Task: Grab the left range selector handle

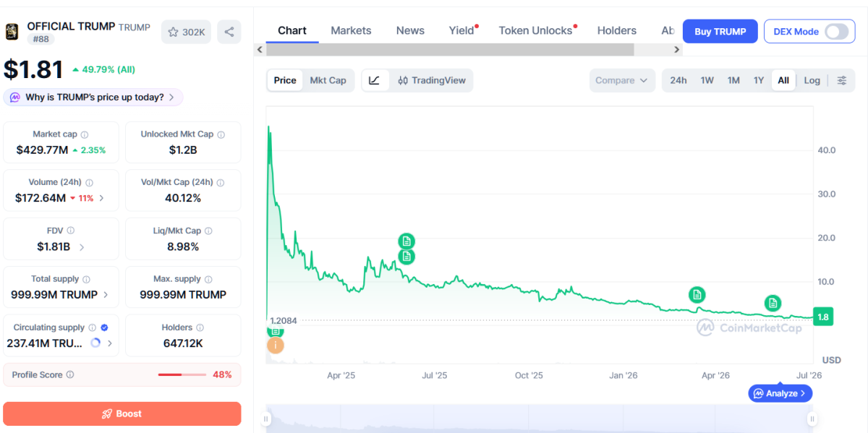Action: click(x=266, y=419)
